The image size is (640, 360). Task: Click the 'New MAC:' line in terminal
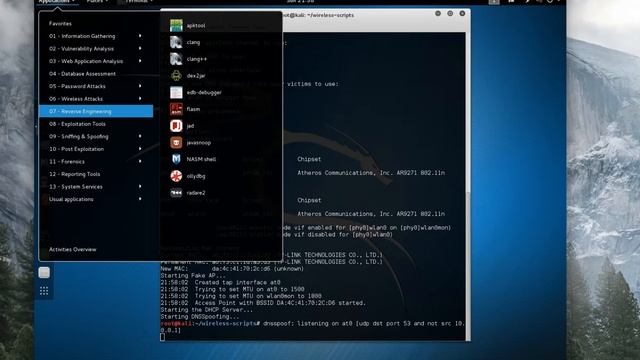pos(232,269)
